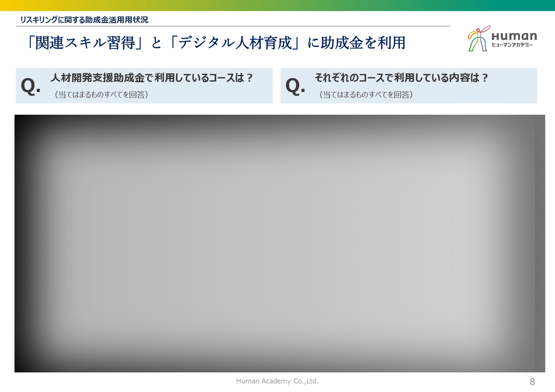Click the footer "Human Academy Co.,Ltd."

[x=277, y=381]
